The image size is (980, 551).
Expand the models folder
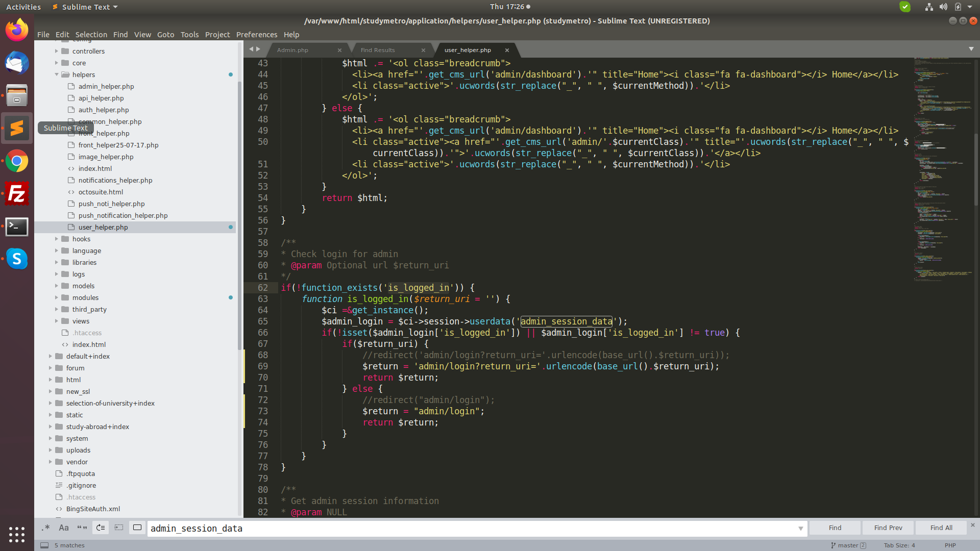point(57,286)
